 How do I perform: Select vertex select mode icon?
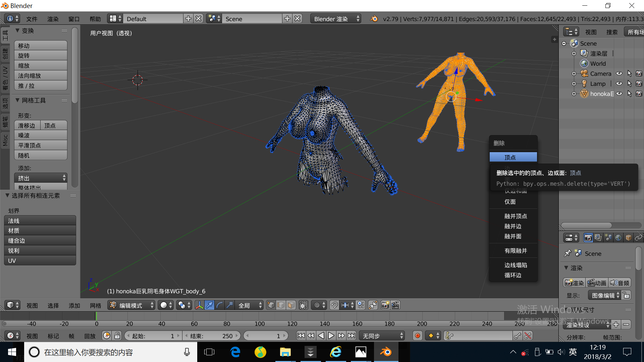tap(271, 305)
